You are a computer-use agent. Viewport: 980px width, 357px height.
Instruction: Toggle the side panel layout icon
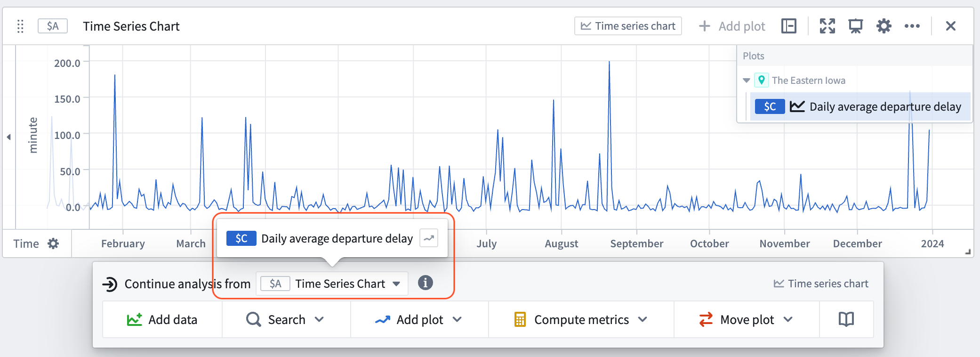coord(789,26)
